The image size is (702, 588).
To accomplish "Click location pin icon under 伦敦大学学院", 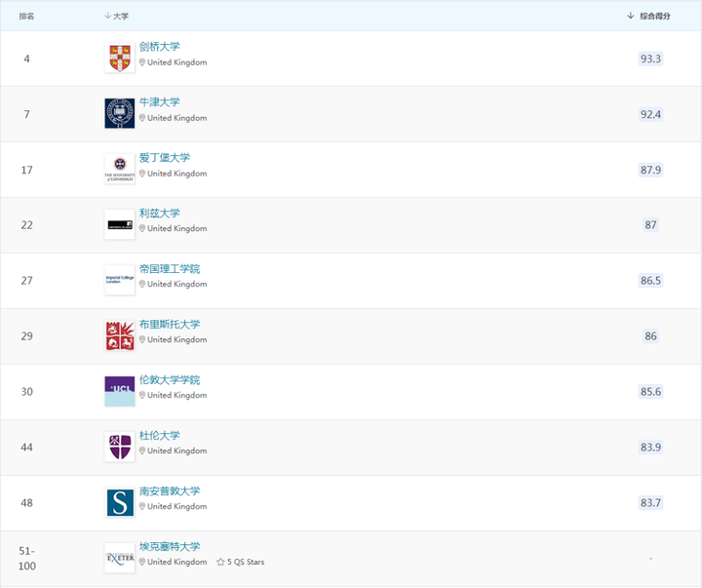I will 142,395.
